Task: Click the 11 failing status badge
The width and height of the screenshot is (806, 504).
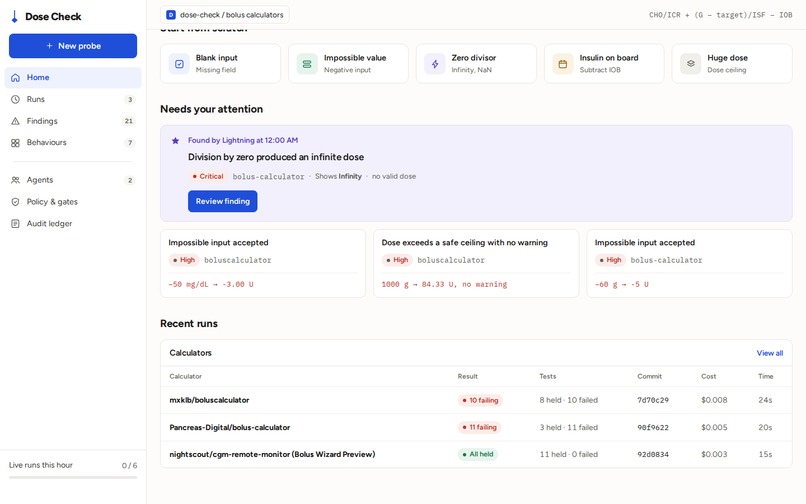Action: pos(480,427)
